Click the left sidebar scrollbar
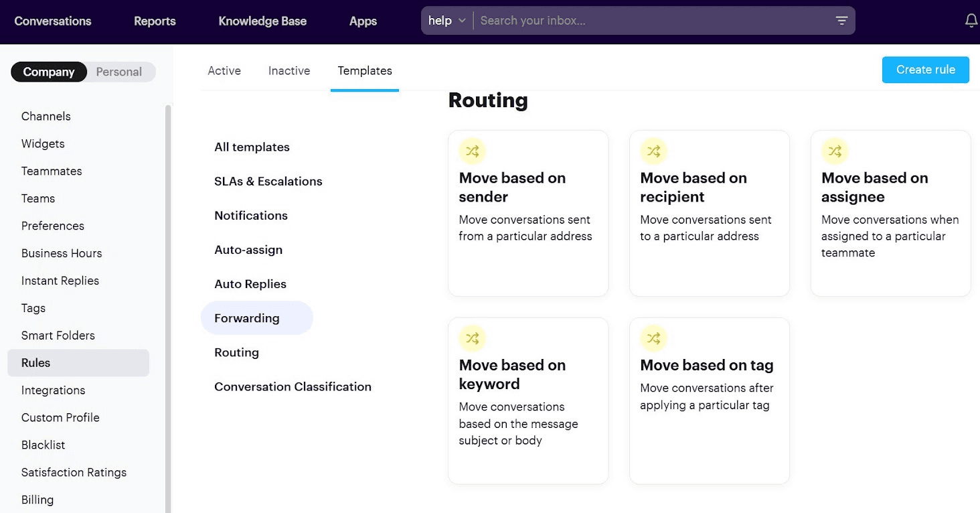This screenshot has height=513, width=980. [167, 301]
